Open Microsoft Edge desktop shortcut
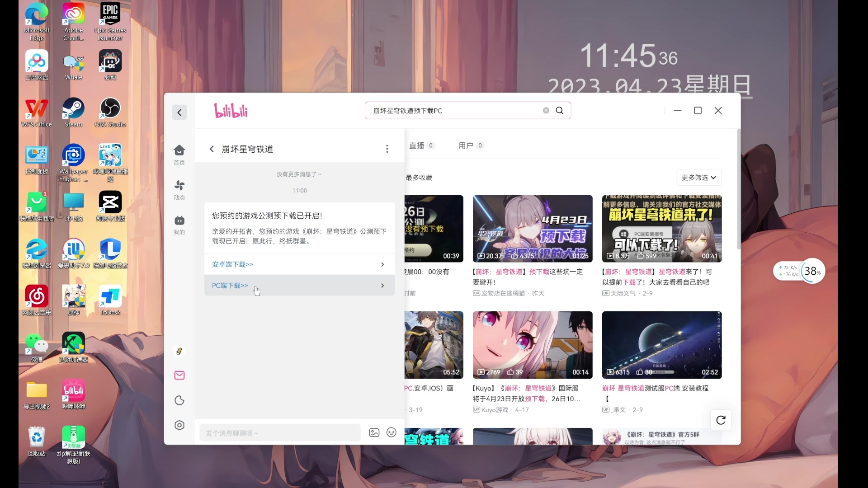Viewport: 868px width, 488px height. coord(37,22)
